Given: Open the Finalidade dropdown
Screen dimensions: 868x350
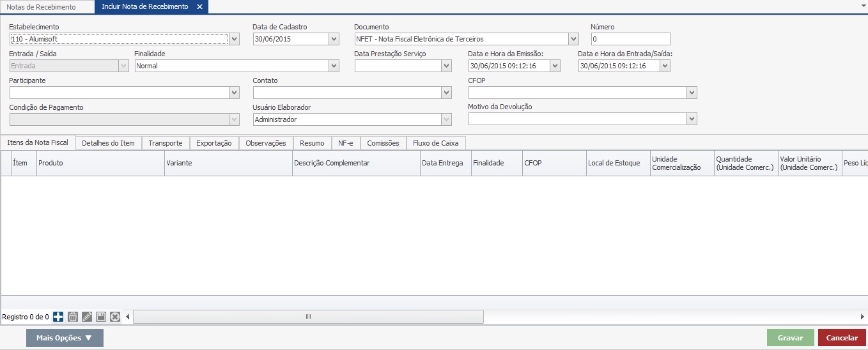Looking at the screenshot, I should (334, 66).
